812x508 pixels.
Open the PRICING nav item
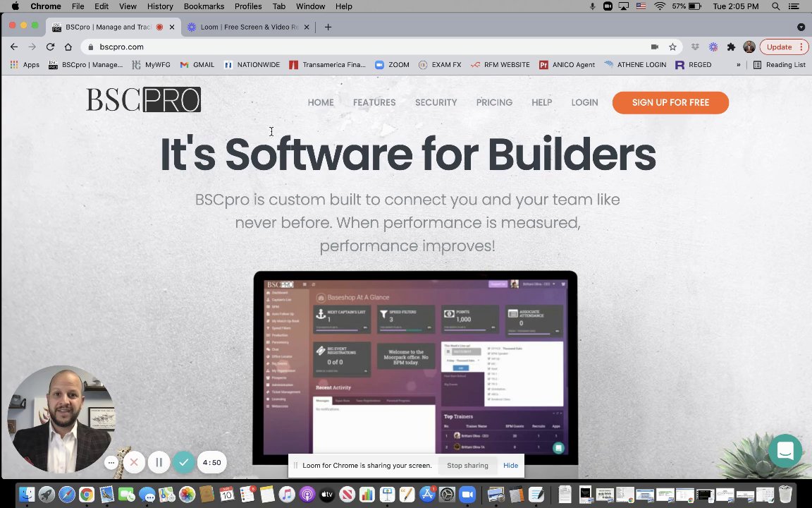click(494, 102)
